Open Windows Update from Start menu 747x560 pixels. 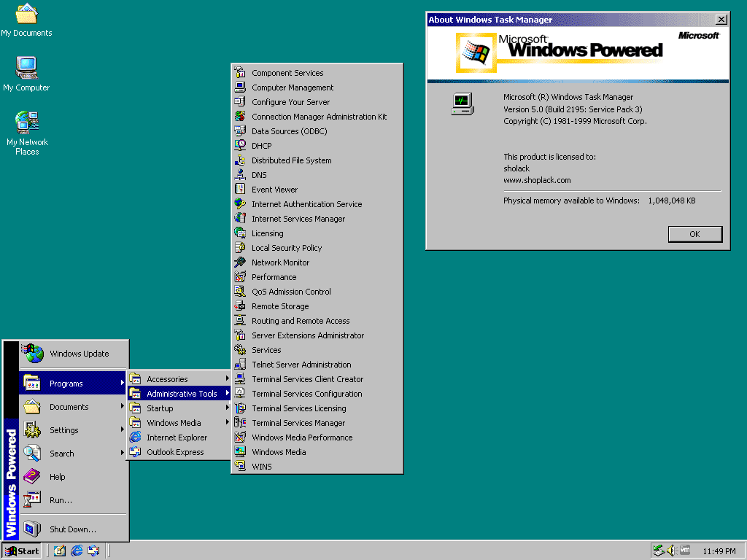tap(74, 354)
